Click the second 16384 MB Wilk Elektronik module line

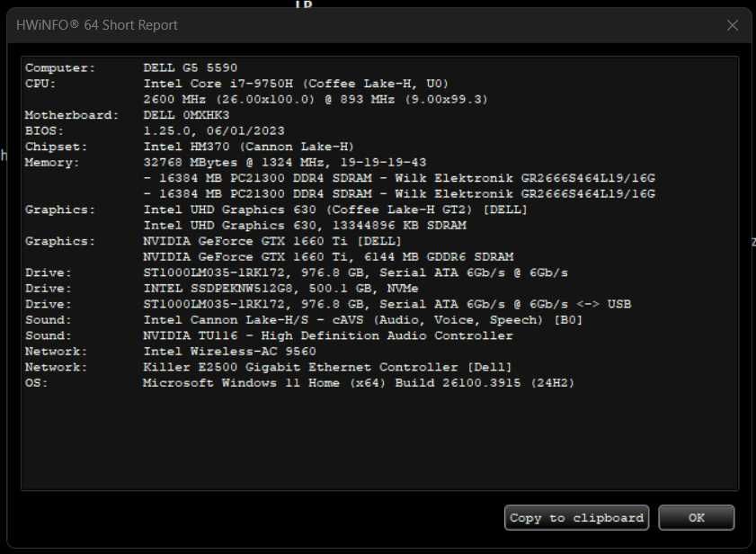pyautogui.click(x=399, y=194)
